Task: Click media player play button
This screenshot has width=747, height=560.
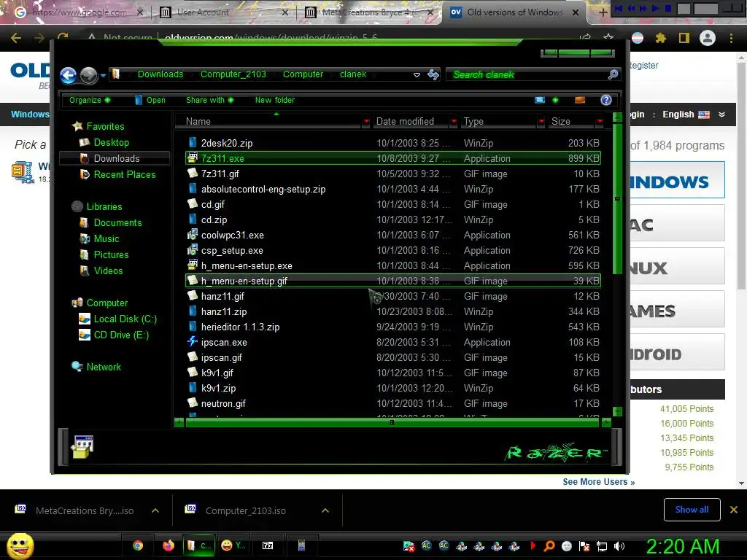Action: pyautogui.click(x=655, y=8)
